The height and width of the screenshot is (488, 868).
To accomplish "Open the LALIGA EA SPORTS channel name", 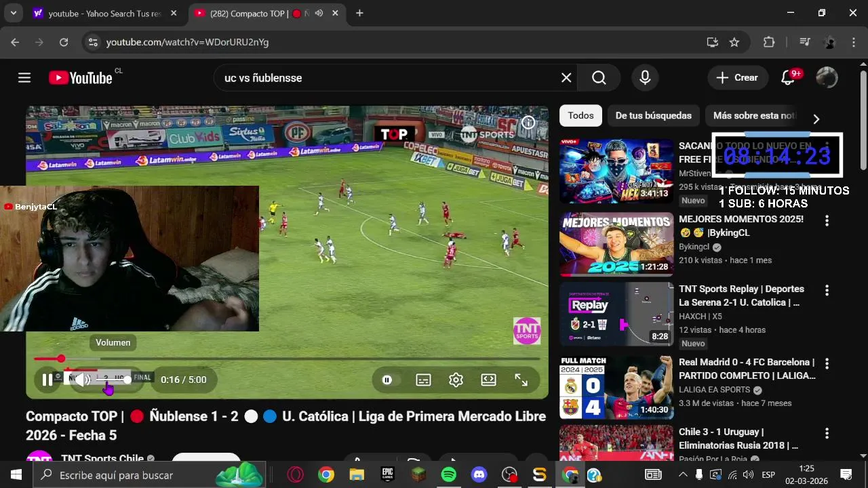I will click(714, 390).
